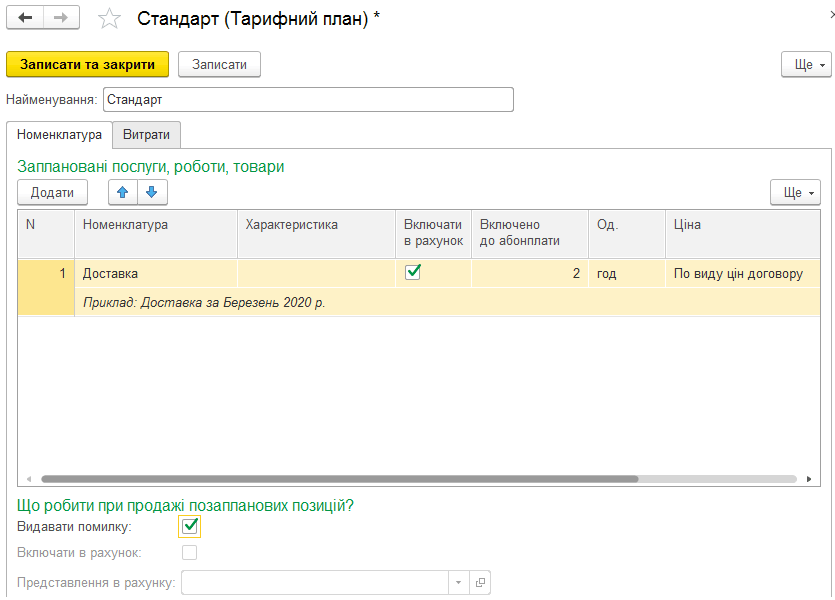Expand the Представлення в рахунку dropdown arrow
The width and height of the screenshot is (835, 600).
click(459, 582)
